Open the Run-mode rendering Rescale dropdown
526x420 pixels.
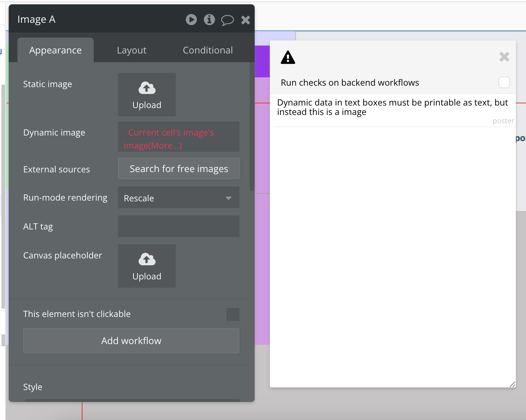[179, 198]
